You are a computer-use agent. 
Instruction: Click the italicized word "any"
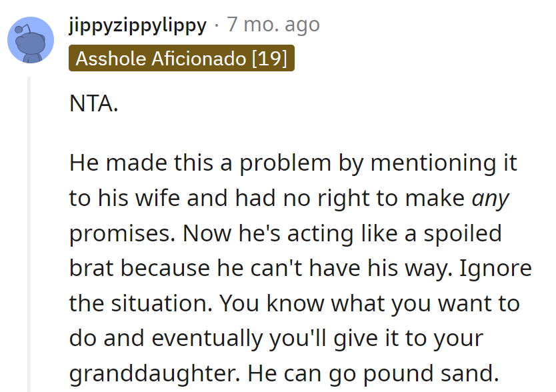(x=491, y=198)
